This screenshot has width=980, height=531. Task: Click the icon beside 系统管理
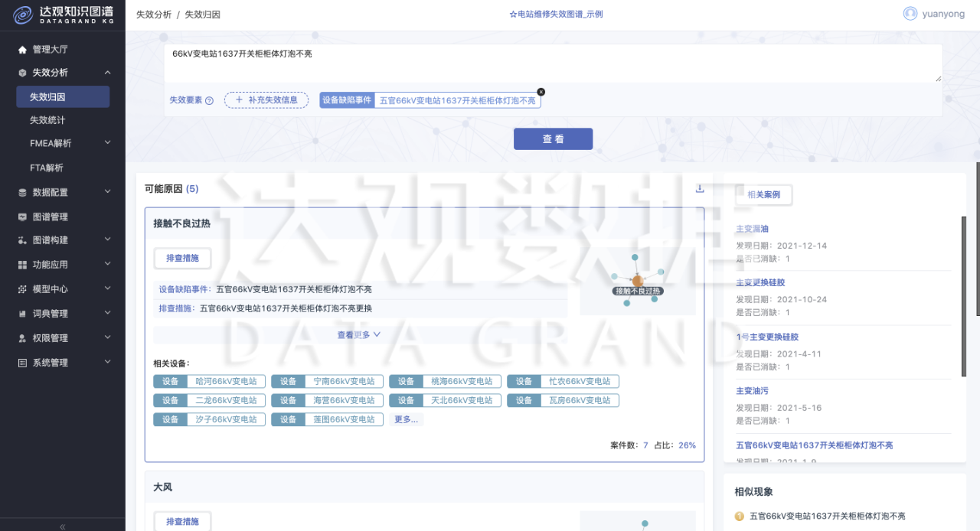pos(22,363)
